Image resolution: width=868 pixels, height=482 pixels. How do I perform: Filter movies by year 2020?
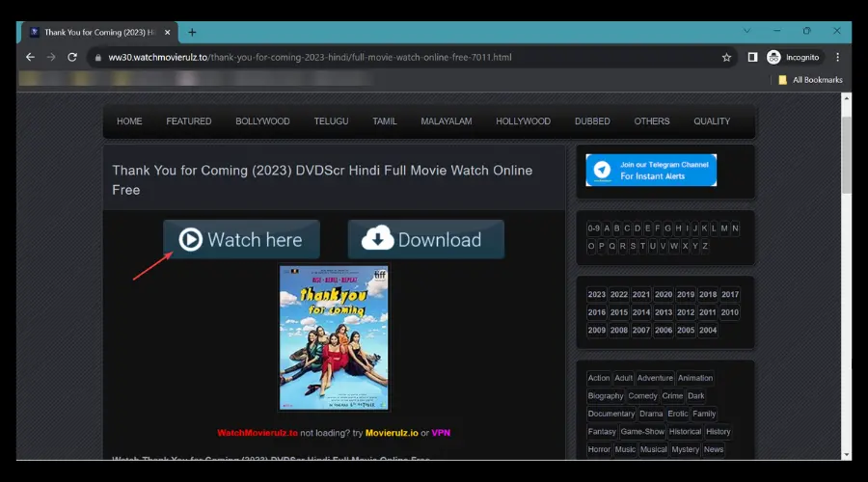pos(664,294)
